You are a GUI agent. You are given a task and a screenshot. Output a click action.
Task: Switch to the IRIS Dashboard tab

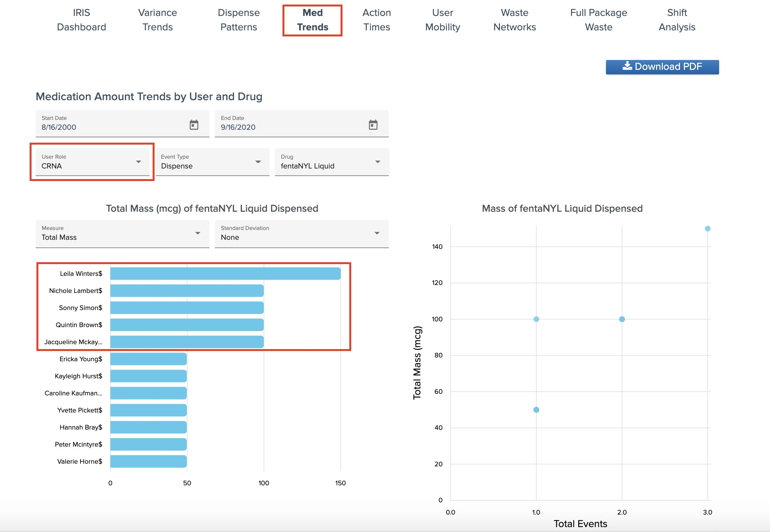tap(81, 20)
